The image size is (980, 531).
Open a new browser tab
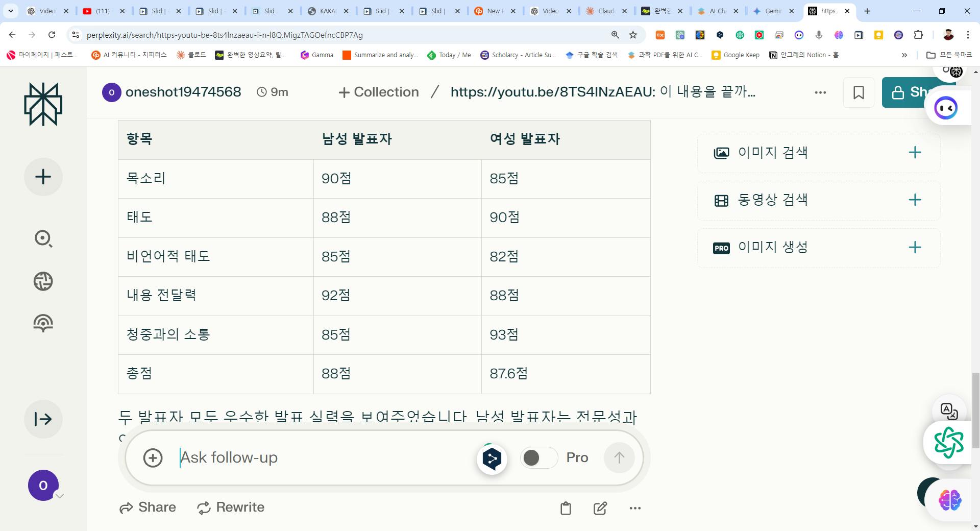[x=867, y=11]
